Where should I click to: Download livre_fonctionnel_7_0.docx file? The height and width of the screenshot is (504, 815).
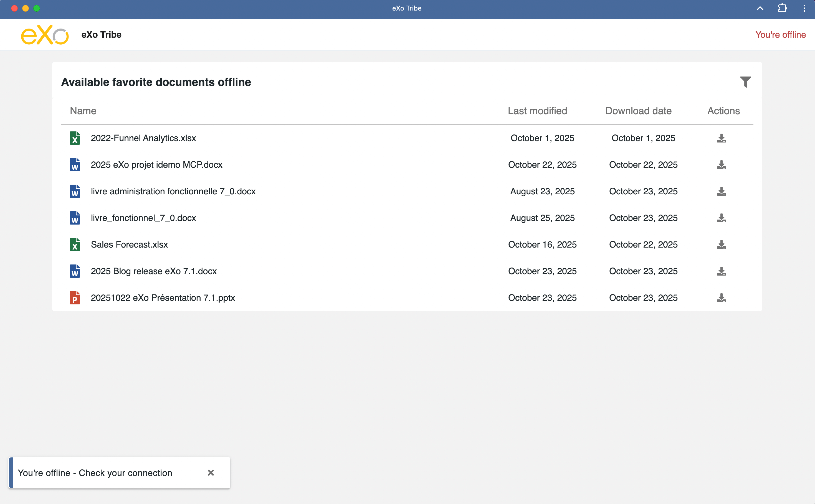[721, 218]
